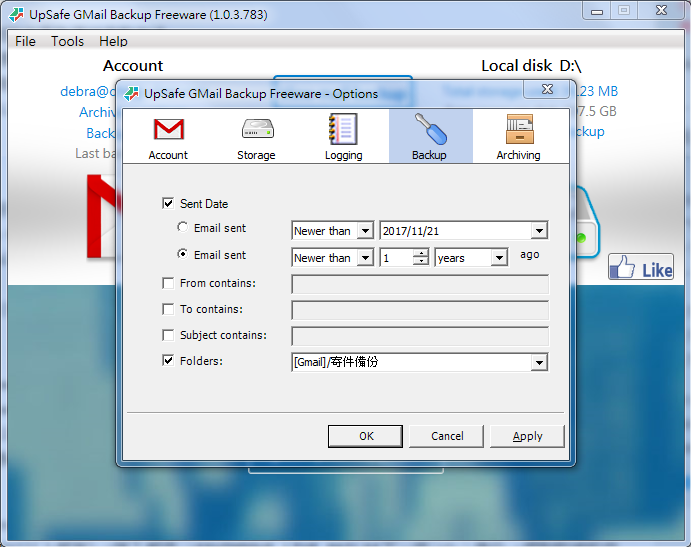Enable the To contains checkbox

click(168, 309)
